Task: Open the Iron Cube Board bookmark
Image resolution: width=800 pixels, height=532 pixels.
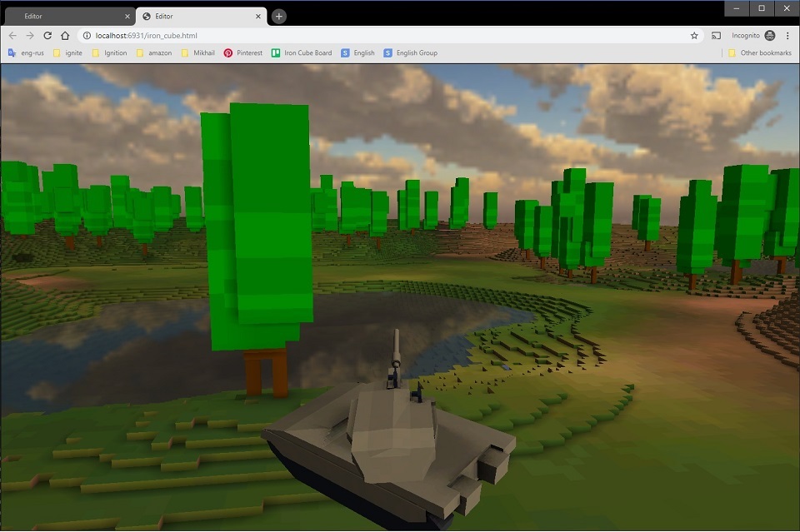Action: 302,52
